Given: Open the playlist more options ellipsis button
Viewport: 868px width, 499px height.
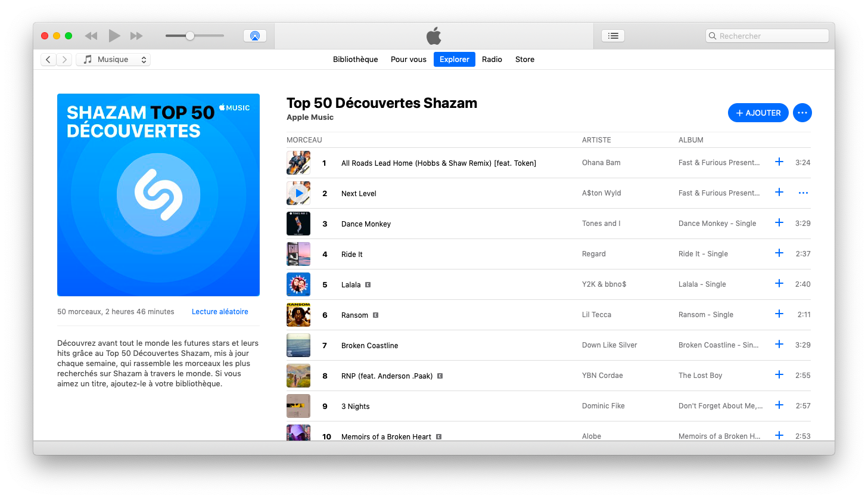Looking at the screenshot, I should (x=802, y=113).
